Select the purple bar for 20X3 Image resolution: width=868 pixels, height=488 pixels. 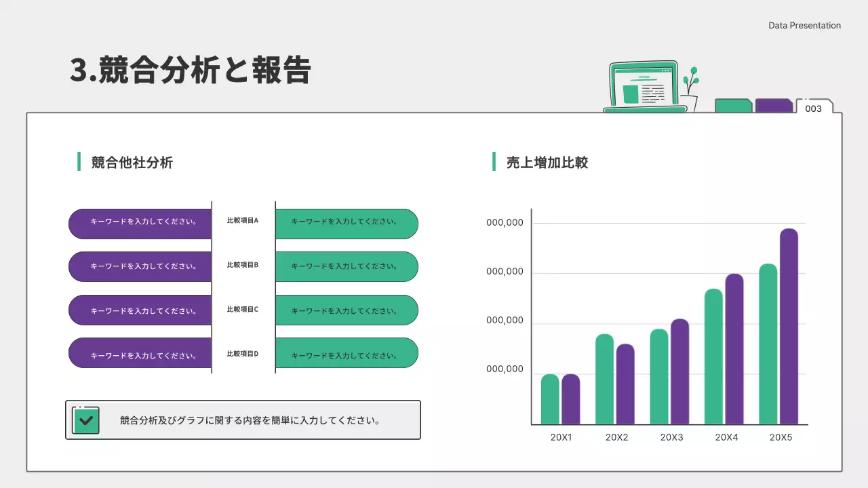click(679, 371)
